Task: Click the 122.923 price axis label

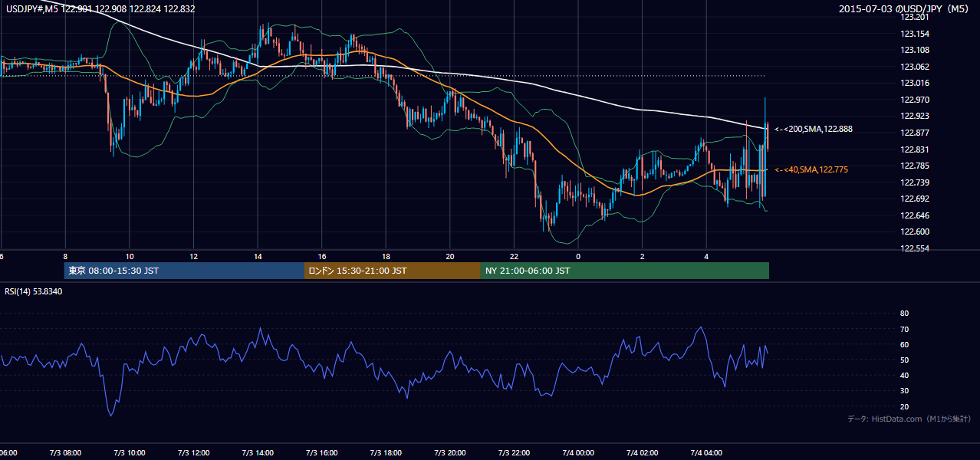Action: [x=914, y=116]
